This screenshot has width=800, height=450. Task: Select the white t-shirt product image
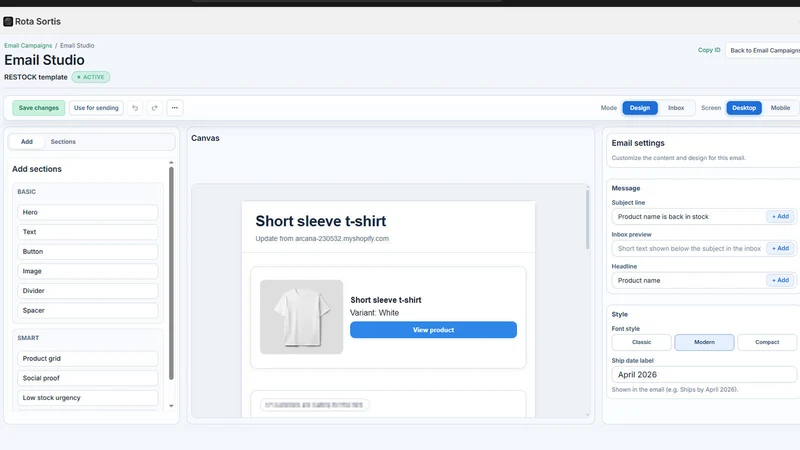click(302, 317)
